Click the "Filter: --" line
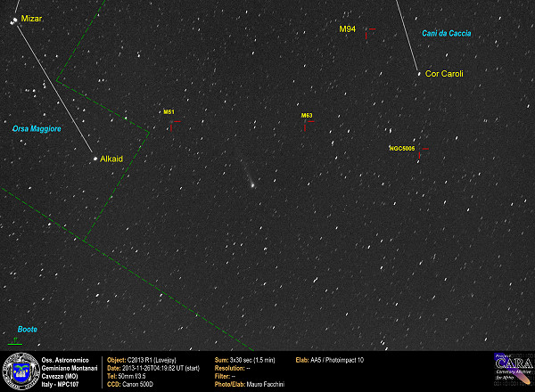535x392 pixels. pyautogui.click(x=225, y=377)
